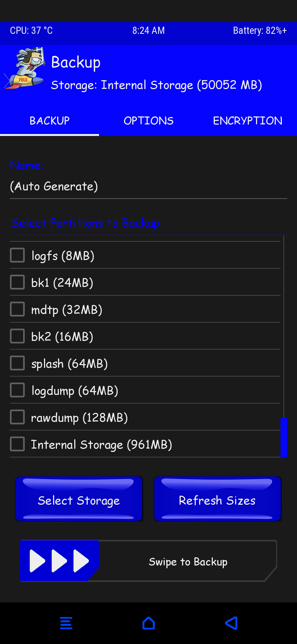This screenshot has width=297, height=644.
Task: Switch to the OPTIONS tab
Action: (x=148, y=121)
